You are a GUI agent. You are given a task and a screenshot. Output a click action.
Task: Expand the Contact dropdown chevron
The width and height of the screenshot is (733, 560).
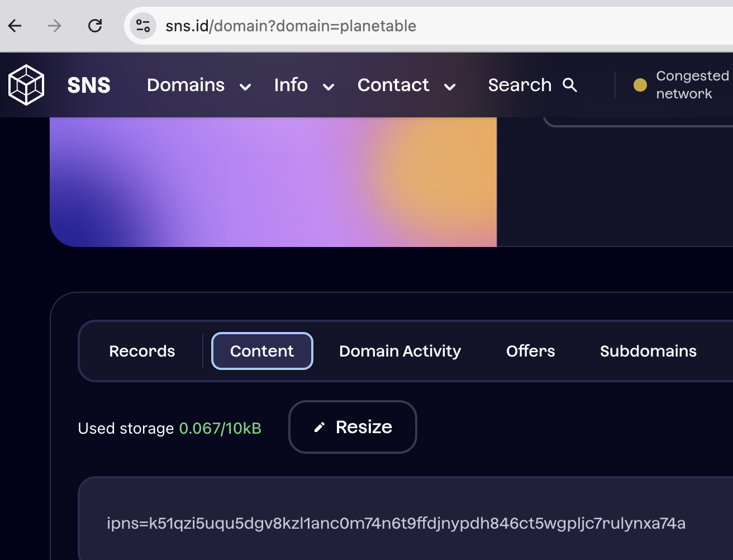click(450, 87)
